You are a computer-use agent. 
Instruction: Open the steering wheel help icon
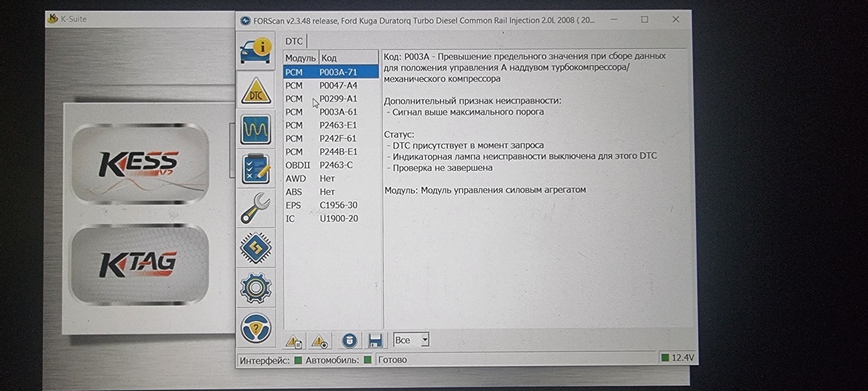tap(256, 328)
